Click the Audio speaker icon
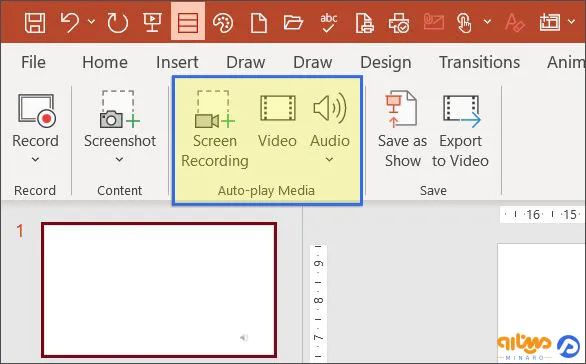The image size is (586, 364). [330, 108]
